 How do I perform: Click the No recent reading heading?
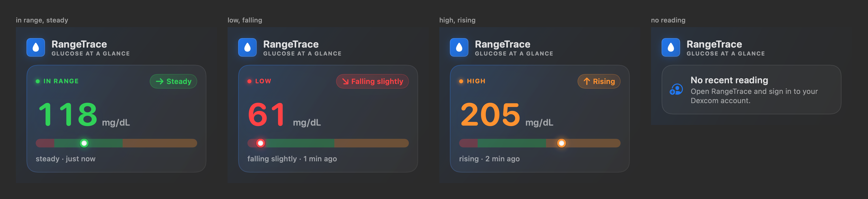(729, 80)
